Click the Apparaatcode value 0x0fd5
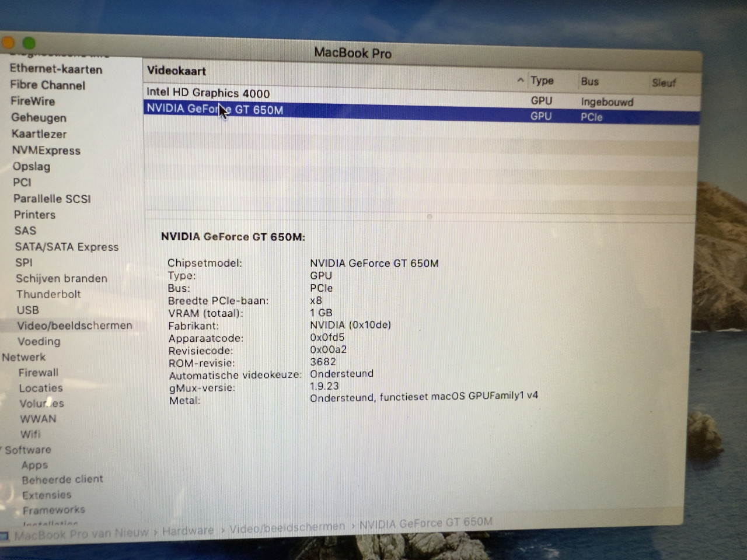This screenshot has height=560, width=747. click(327, 337)
